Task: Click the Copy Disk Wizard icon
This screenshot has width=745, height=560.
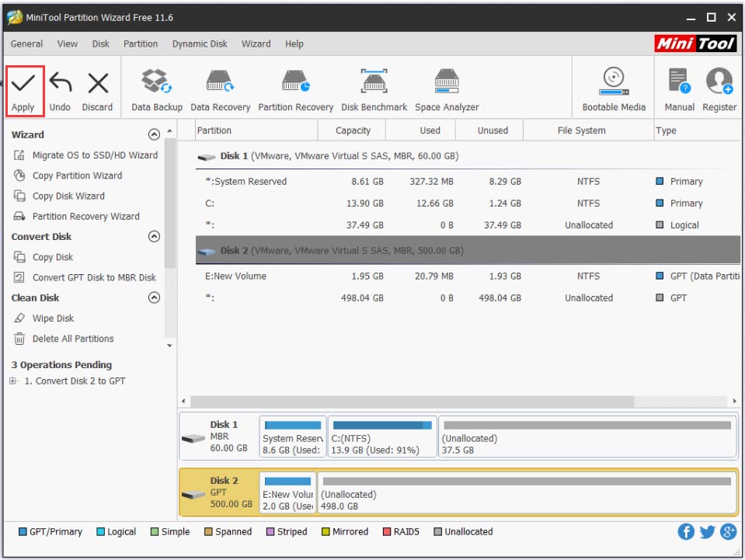Action: point(19,197)
